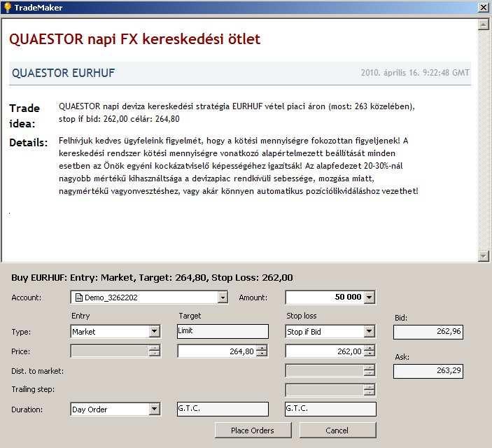This screenshot has height=448, width=492.
Task: Click the Details label
Action: pyautogui.click(x=29, y=143)
